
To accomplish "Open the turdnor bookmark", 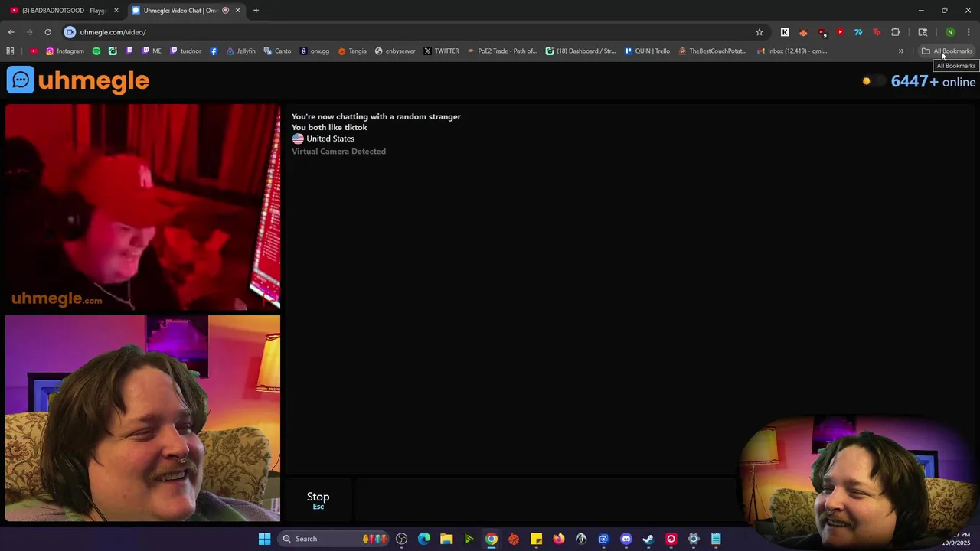I will [185, 51].
